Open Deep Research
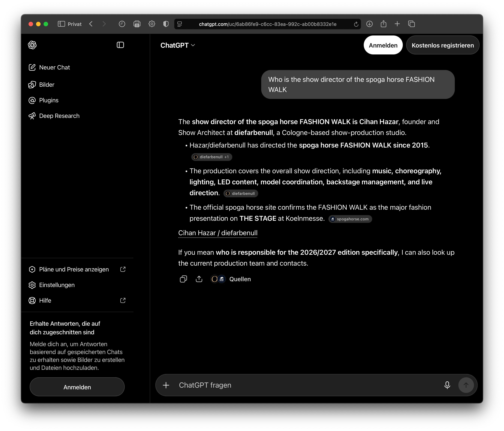The width and height of the screenshot is (504, 431). tap(54, 116)
